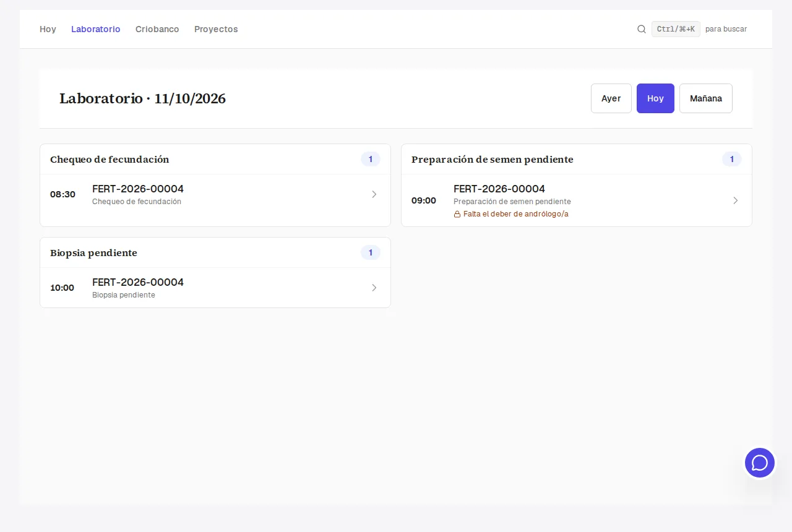Viewport: 792px width, 532px height.
Task: Show yesterday's schedule with Ayer button
Action: pyautogui.click(x=611, y=98)
